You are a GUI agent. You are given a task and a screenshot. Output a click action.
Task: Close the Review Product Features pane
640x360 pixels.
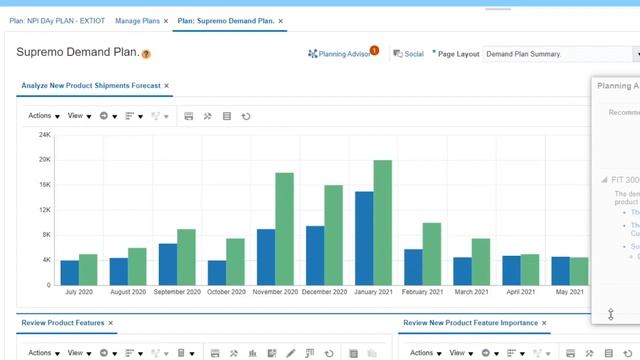pos(111,323)
